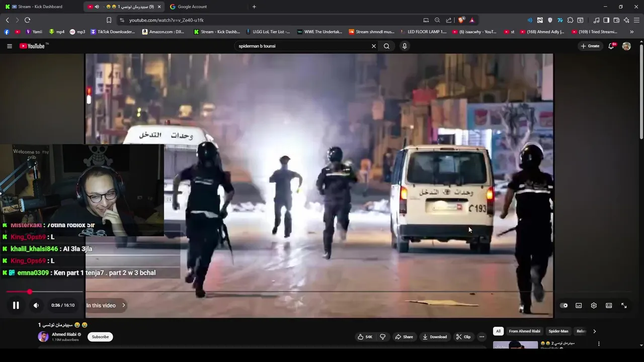Open the YouTube guide hamburger menu
Viewport: 644px width, 362px height.
(10, 46)
